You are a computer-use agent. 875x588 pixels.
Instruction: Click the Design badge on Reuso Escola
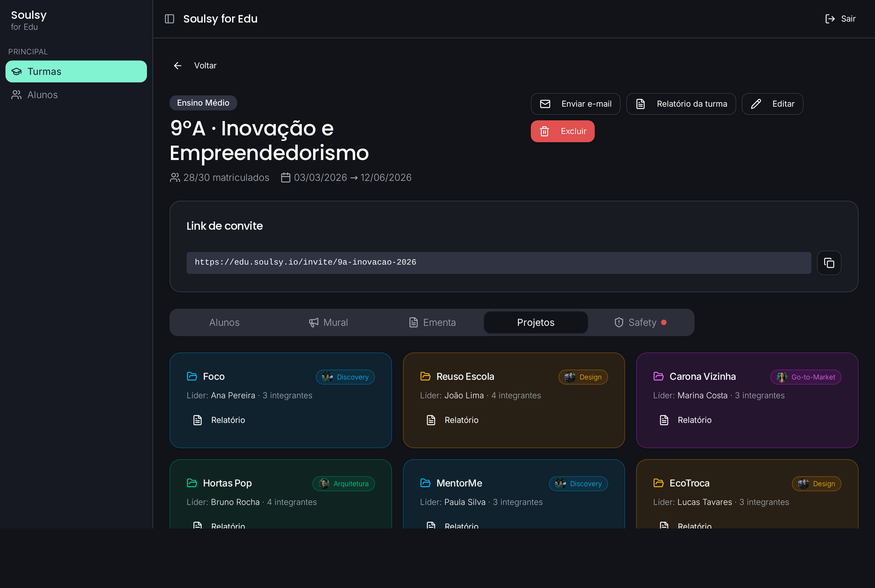[x=583, y=377]
